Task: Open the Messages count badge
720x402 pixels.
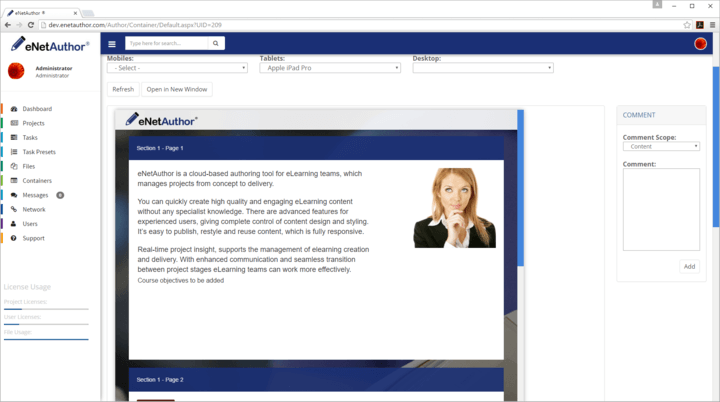Action: tap(60, 195)
